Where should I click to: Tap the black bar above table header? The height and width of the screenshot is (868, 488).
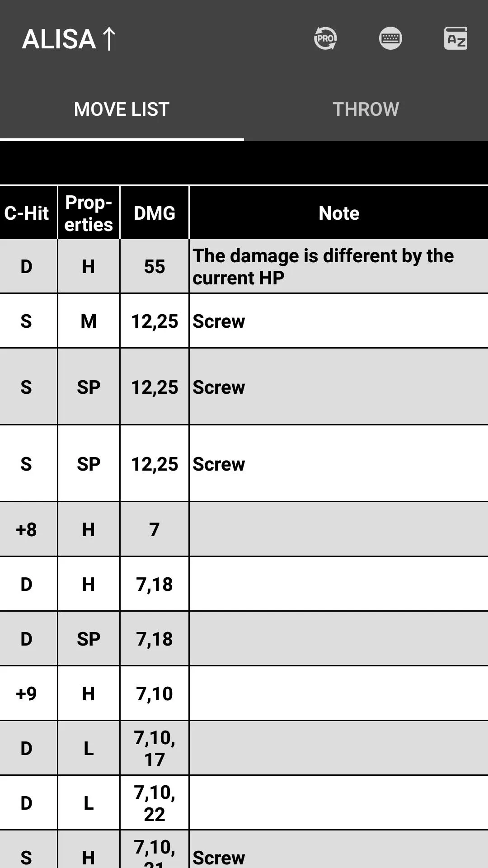244,163
